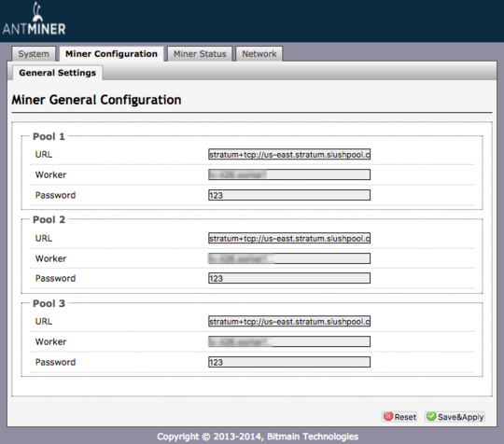Click the Pool 1 Worker field
The width and height of the screenshot is (504, 444).
[289, 174]
